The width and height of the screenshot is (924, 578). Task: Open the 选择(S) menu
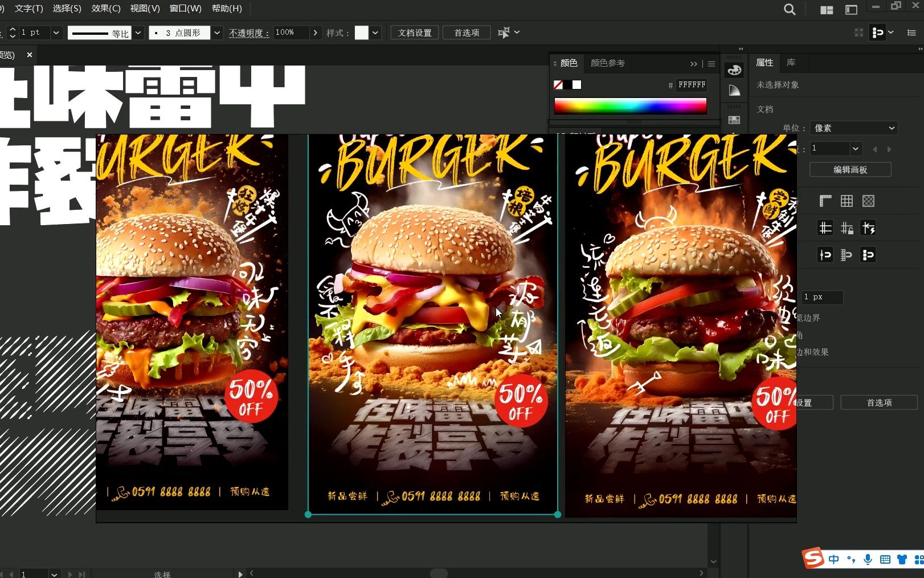click(67, 9)
